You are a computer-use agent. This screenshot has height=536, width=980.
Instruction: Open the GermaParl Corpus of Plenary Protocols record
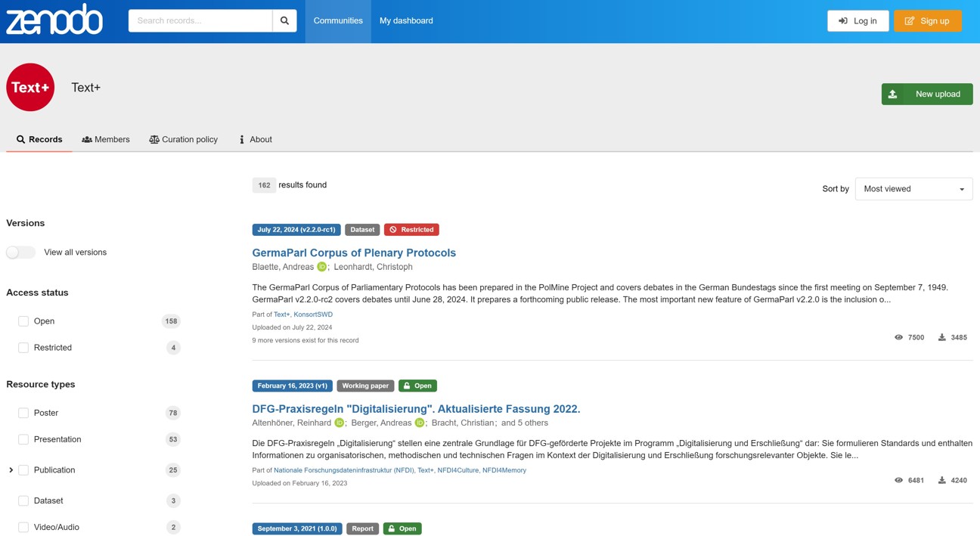click(354, 252)
